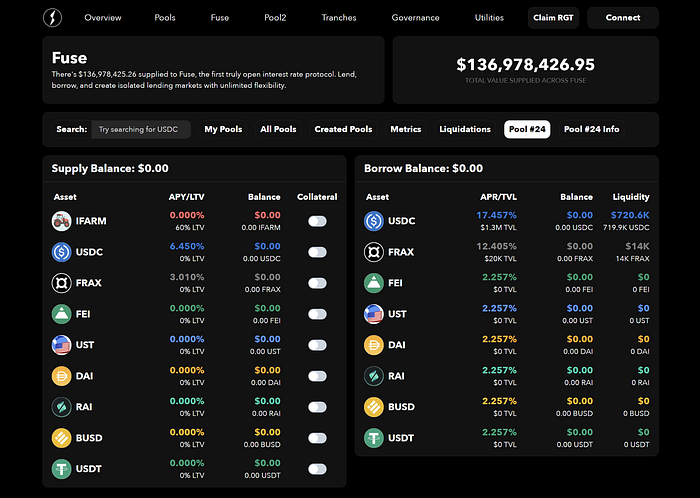Click the DAI coin icon in Borrow list
The height and width of the screenshot is (498, 700).
click(374, 345)
